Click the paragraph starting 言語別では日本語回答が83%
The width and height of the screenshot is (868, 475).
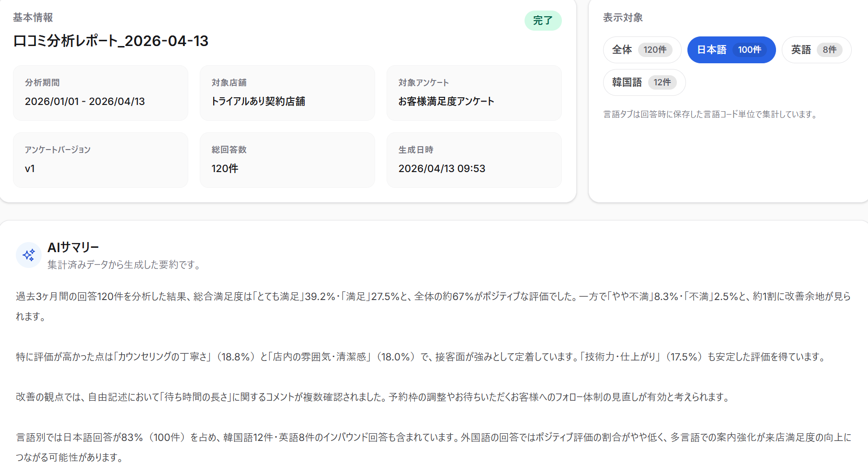click(434, 447)
